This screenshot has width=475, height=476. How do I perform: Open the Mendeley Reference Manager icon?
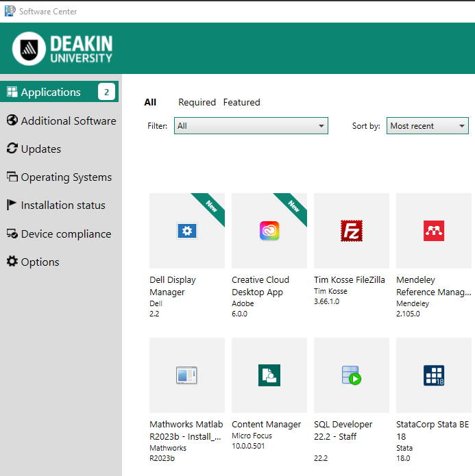click(x=434, y=231)
